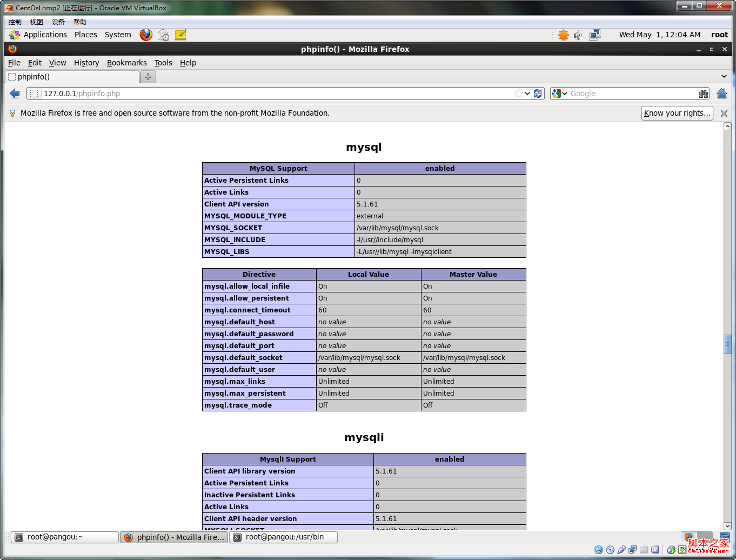Bookmark this page with the star icon
Screen dimensions: 736x560
click(x=519, y=94)
